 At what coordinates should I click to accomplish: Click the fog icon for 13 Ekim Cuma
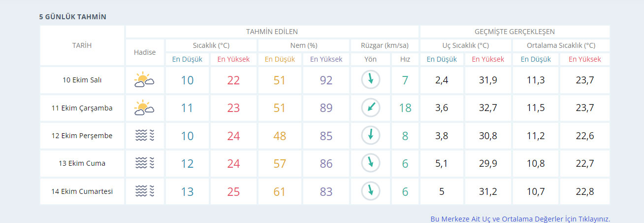click(144, 163)
